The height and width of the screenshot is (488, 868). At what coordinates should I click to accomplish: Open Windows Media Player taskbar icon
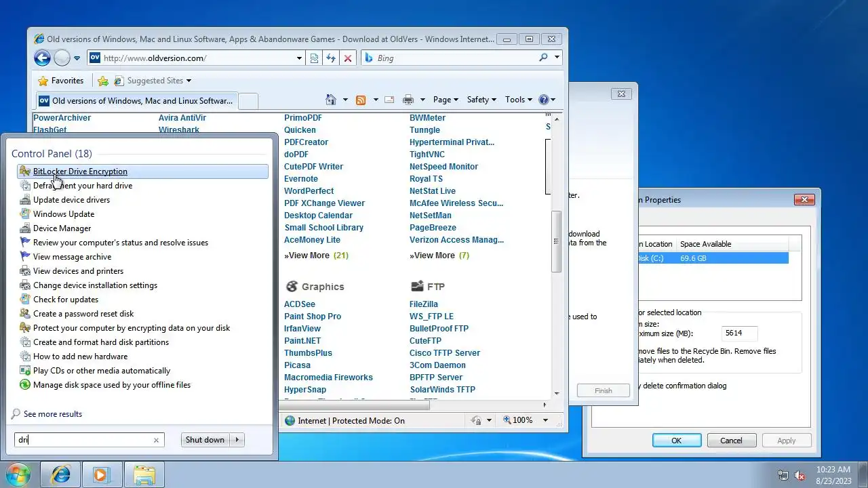(x=102, y=475)
